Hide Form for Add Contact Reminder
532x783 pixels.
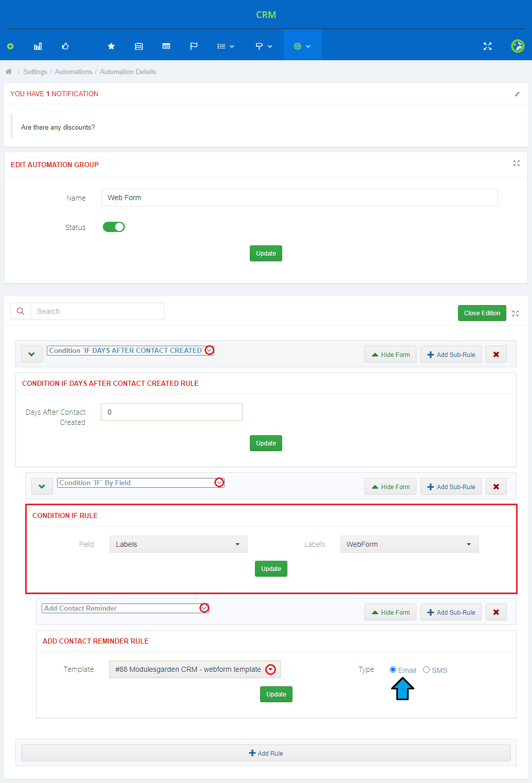390,612
